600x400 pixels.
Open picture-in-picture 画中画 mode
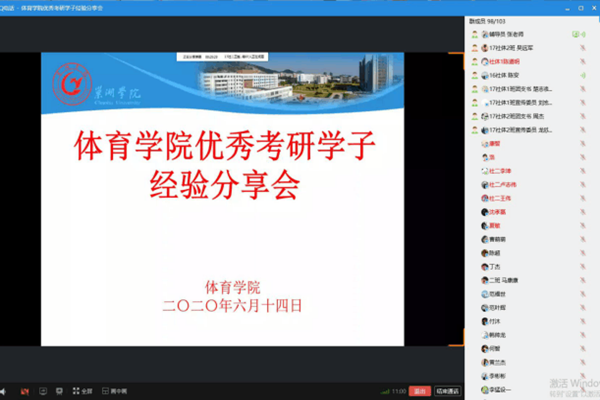[115, 390]
